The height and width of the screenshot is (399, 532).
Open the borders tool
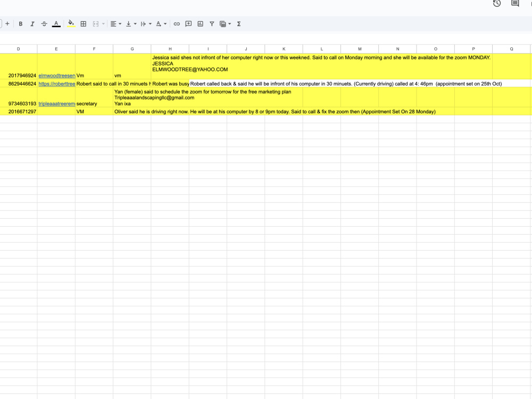(84, 24)
